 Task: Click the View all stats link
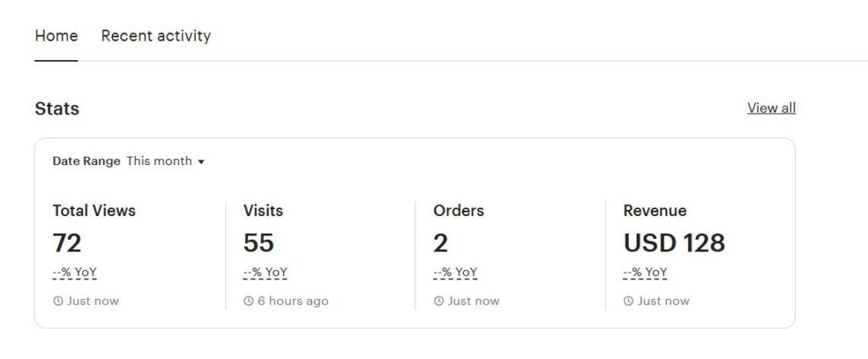771,108
